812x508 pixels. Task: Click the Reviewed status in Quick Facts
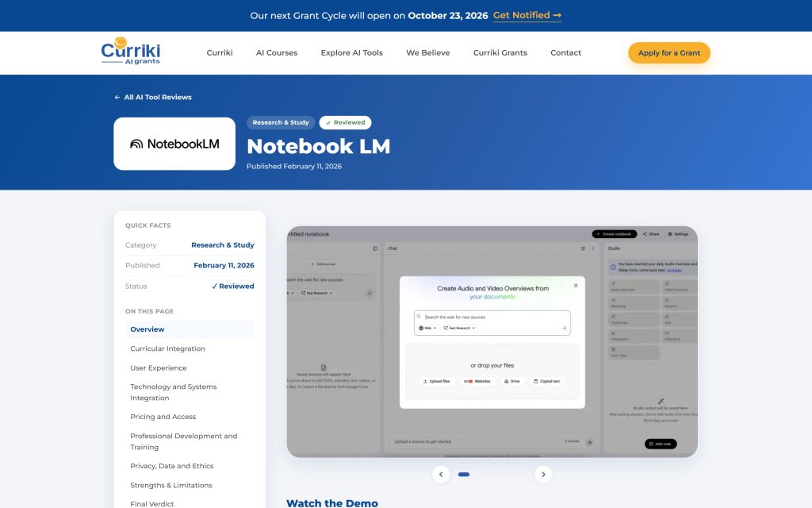tap(232, 286)
